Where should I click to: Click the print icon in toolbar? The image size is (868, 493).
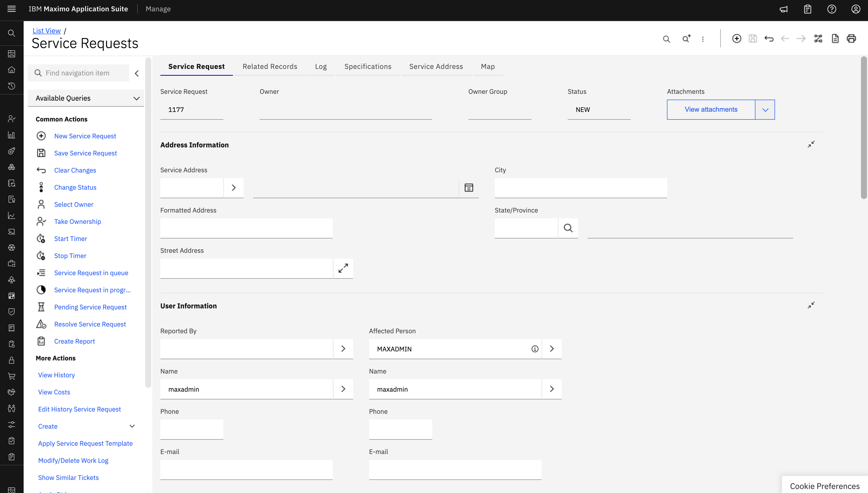(x=851, y=38)
